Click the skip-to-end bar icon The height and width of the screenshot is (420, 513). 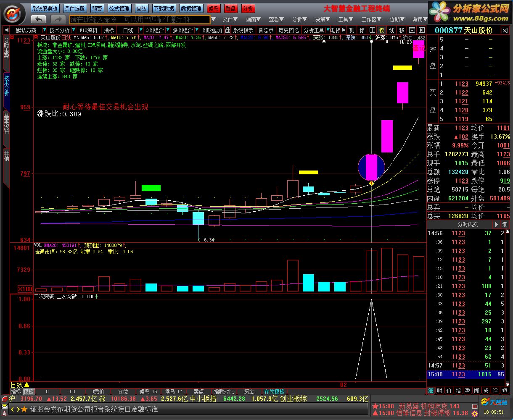(421, 30)
